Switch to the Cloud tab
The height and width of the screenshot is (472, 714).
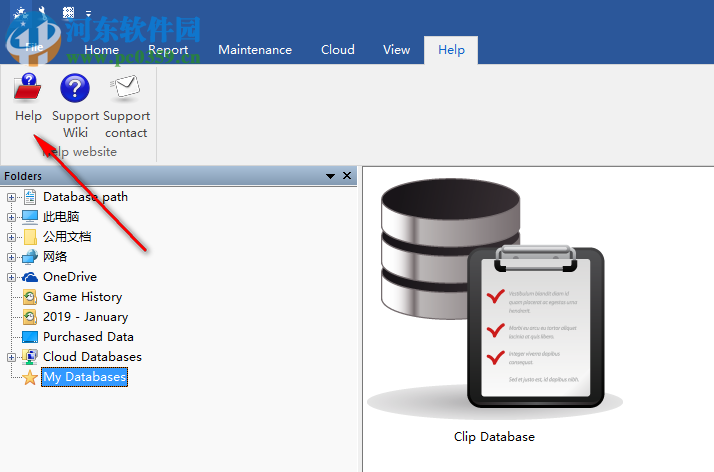coord(338,50)
